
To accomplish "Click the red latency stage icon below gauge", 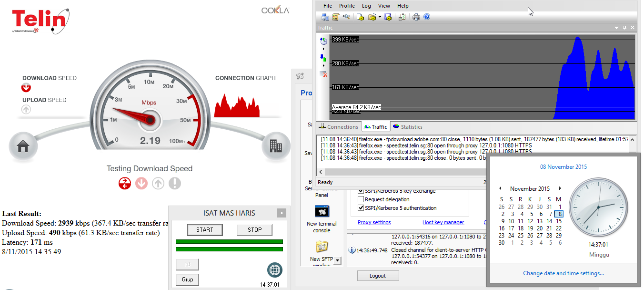I will pyautogui.click(x=125, y=183).
